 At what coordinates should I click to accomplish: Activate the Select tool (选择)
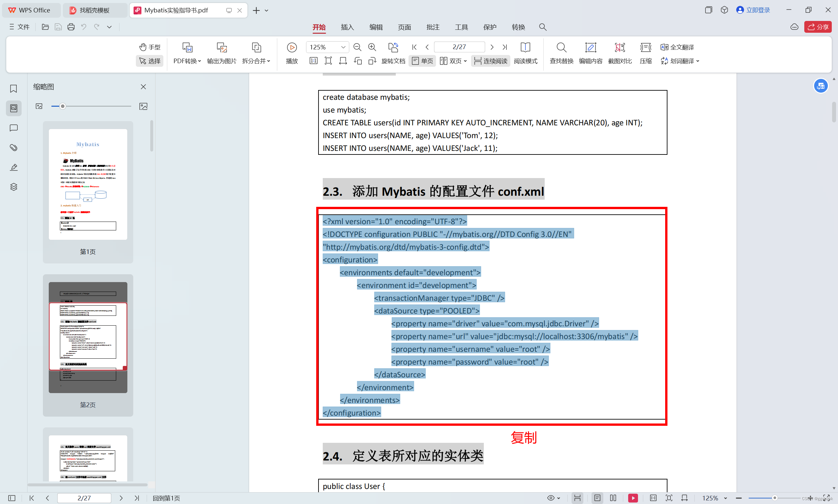click(x=150, y=61)
